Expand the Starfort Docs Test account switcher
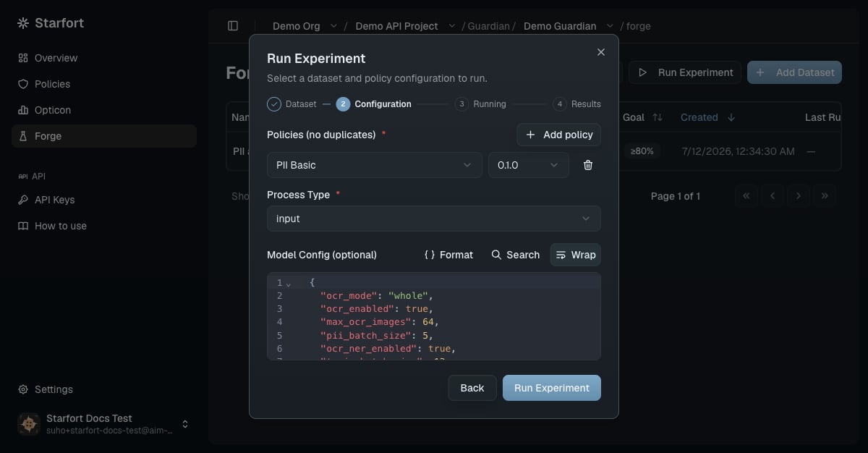The width and height of the screenshot is (868, 453). (x=185, y=424)
